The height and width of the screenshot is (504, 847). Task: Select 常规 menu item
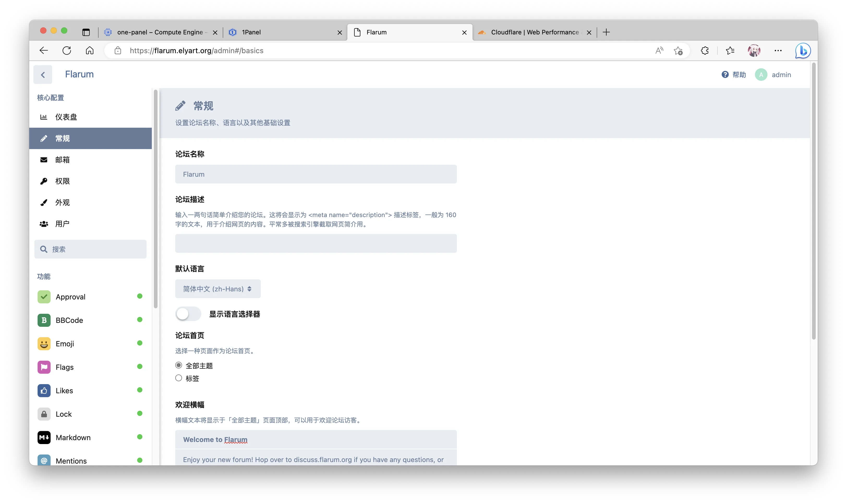click(90, 139)
